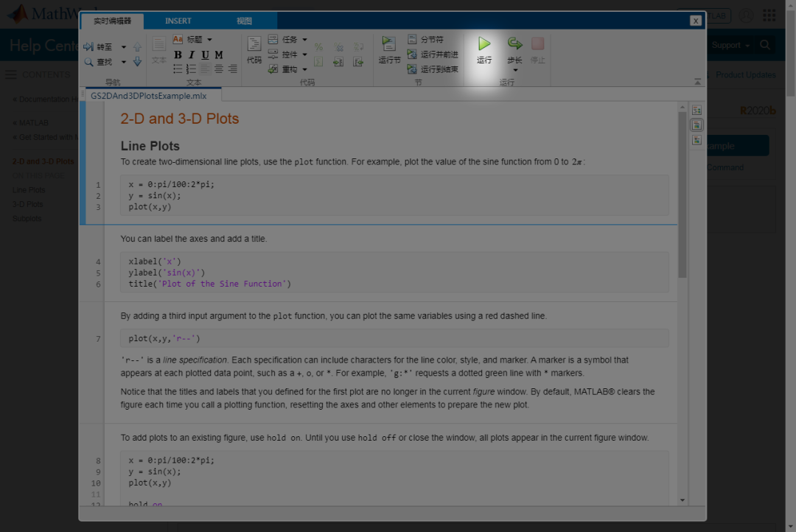The height and width of the screenshot is (532, 796).
Task: Switch to the View (视图) tab
Action: coord(244,21)
